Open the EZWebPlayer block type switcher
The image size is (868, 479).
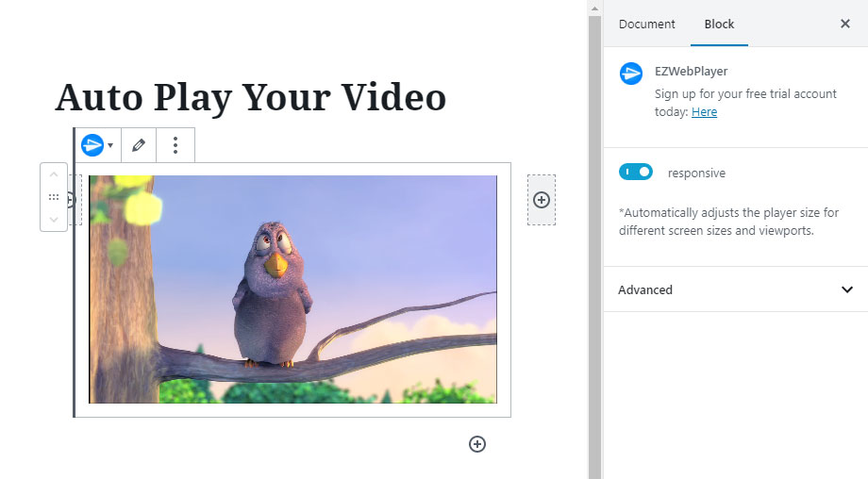tap(97, 145)
